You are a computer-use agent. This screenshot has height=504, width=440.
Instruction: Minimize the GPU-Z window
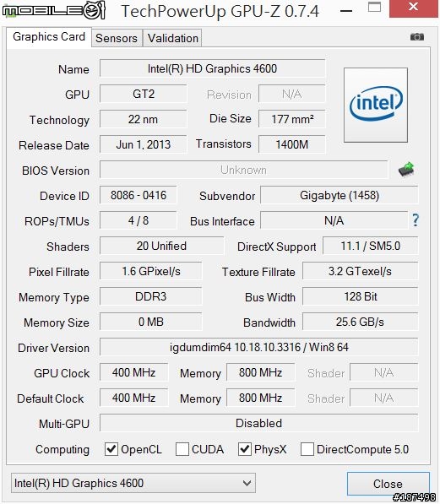346,11
